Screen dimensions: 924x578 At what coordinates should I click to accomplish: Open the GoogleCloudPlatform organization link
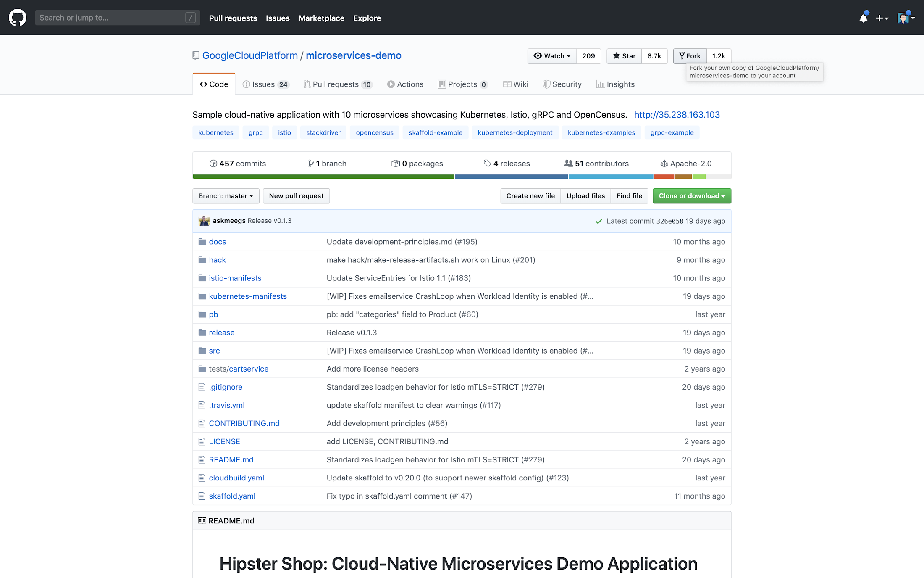(250, 55)
